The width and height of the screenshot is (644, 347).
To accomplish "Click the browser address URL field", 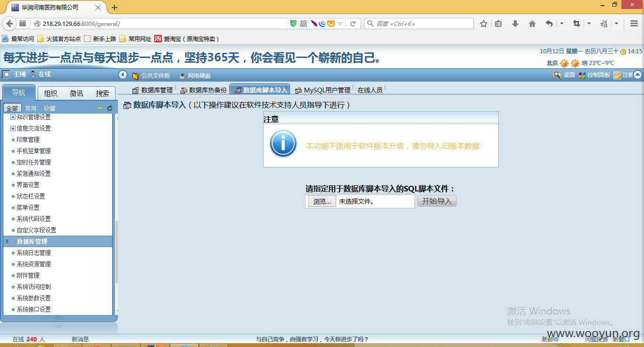I will 165,24.
